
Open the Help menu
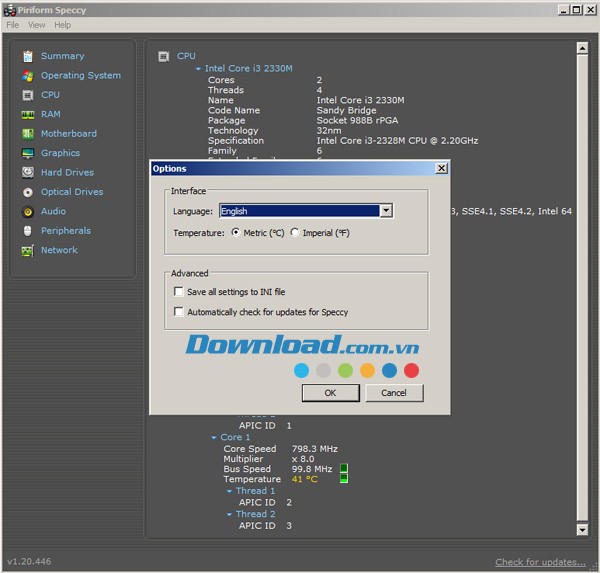coord(62,25)
